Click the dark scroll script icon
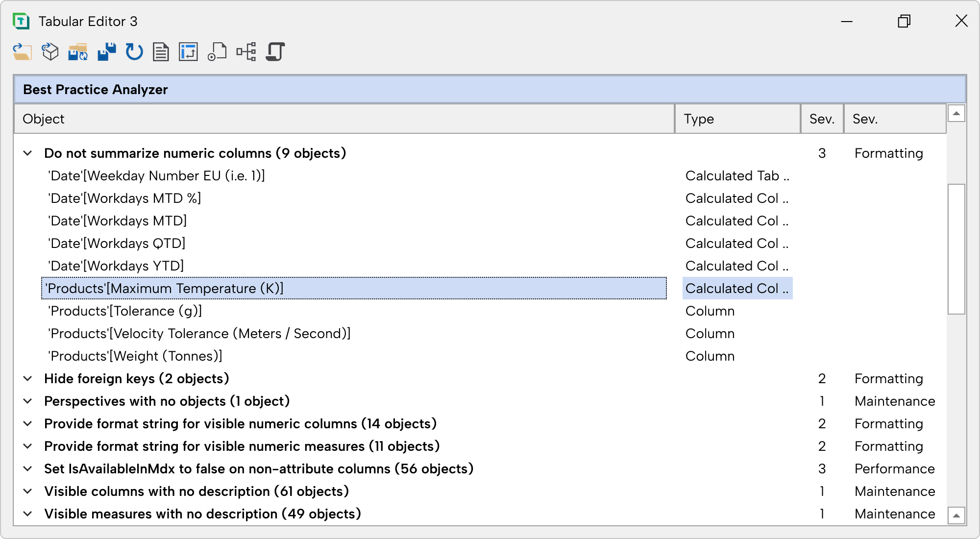The image size is (980, 539). pos(275,51)
